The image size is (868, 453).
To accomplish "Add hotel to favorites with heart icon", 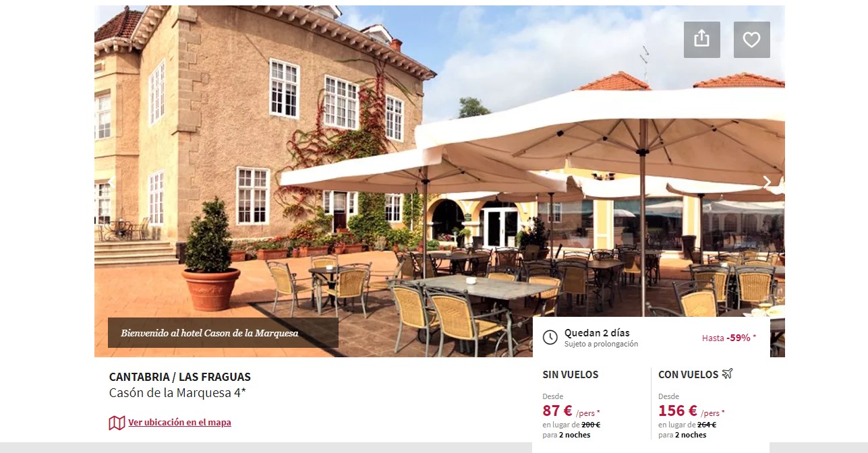I will (x=752, y=40).
